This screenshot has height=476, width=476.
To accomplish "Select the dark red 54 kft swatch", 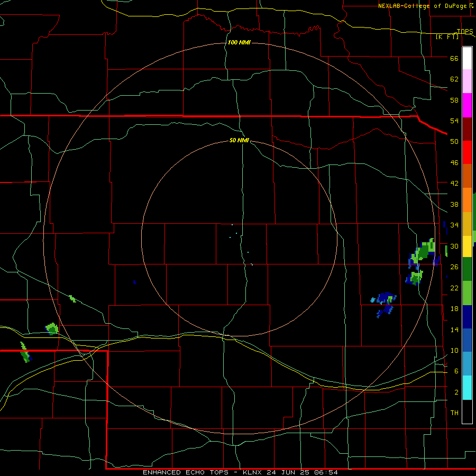I will coord(467,129).
